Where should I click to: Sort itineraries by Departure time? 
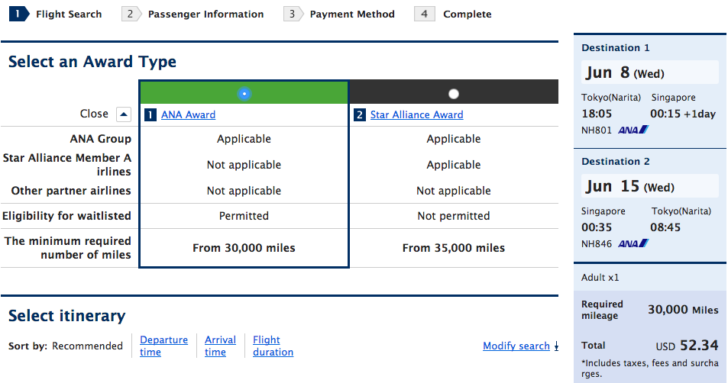(163, 346)
